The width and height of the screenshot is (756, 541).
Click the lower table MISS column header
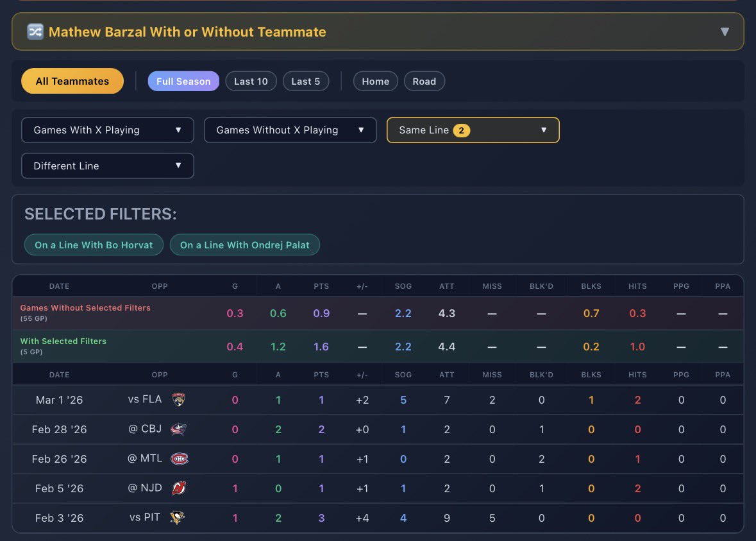coord(492,375)
